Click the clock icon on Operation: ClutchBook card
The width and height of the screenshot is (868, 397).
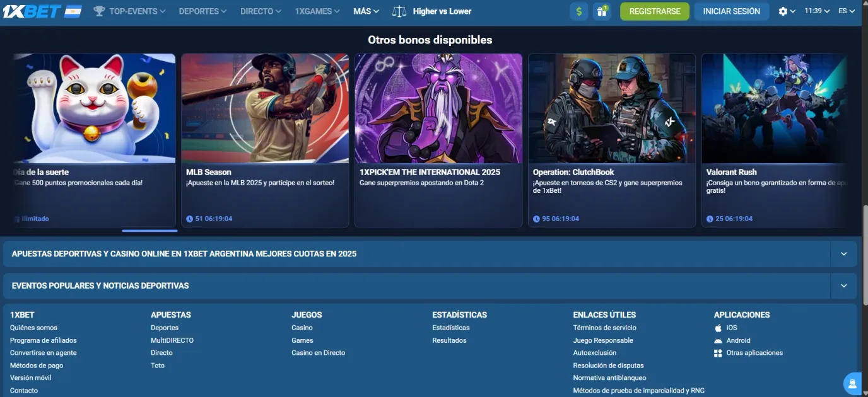pos(536,219)
